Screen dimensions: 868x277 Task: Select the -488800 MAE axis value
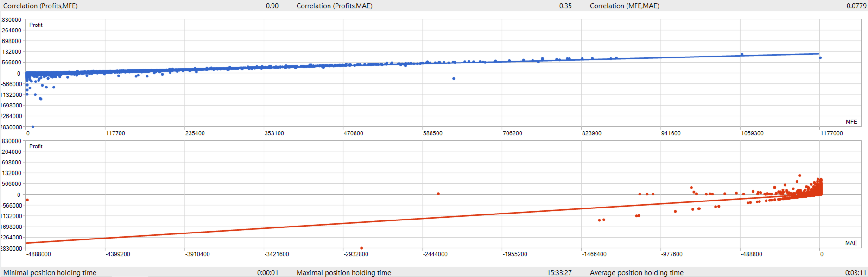coord(751,254)
